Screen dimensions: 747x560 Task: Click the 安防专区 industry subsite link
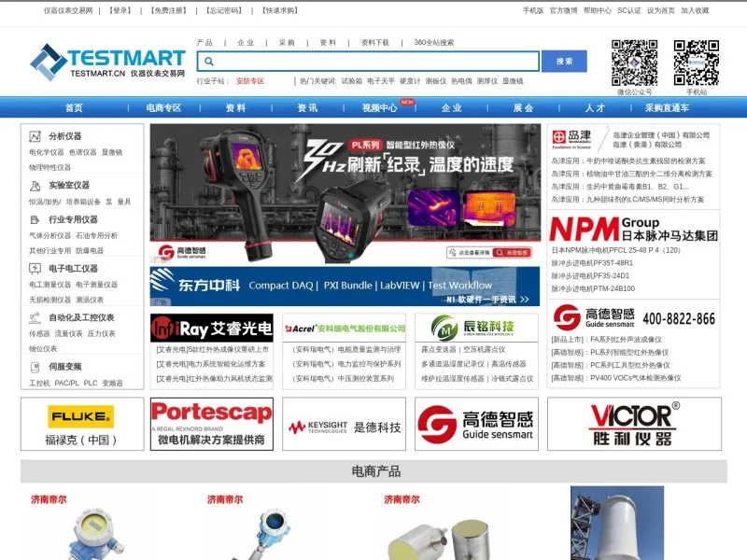coord(250,81)
